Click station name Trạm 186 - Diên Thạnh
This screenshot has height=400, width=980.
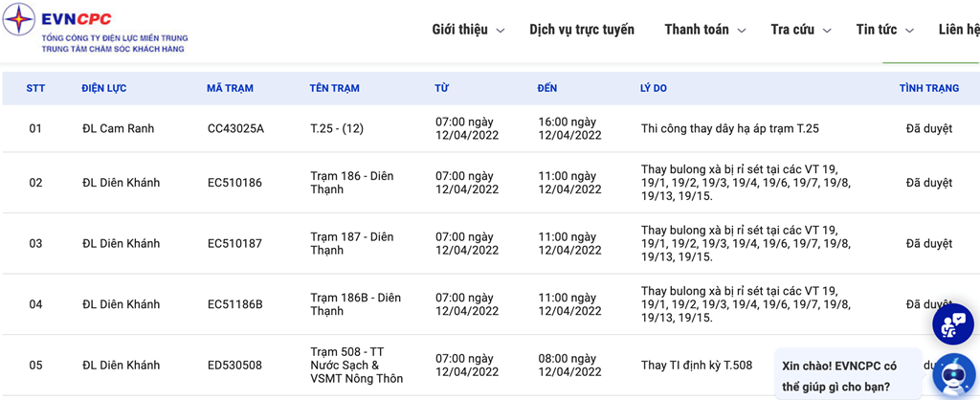pos(351,183)
